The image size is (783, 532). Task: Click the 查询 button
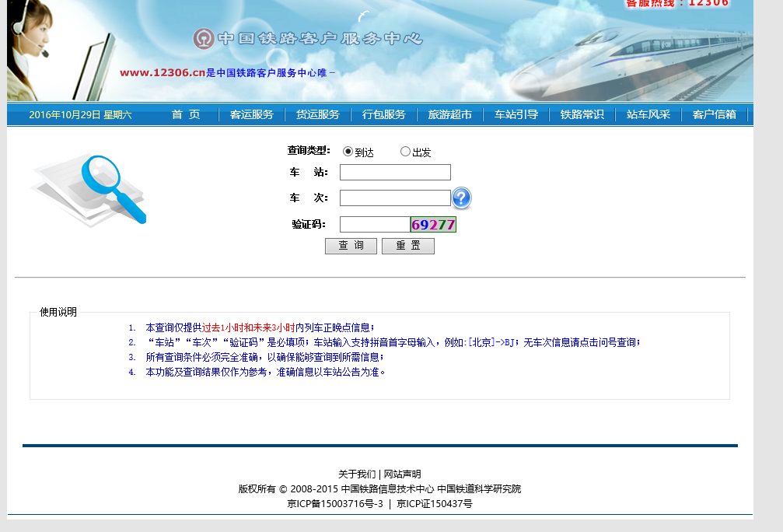[351, 246]
